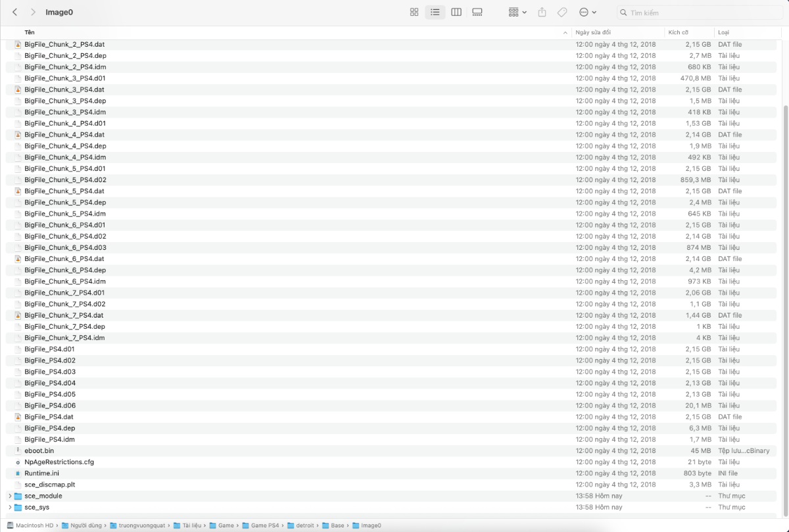Click the 20,1 MB size value
The width and height of the screenshot is (789, 532).
coord(698,406)
